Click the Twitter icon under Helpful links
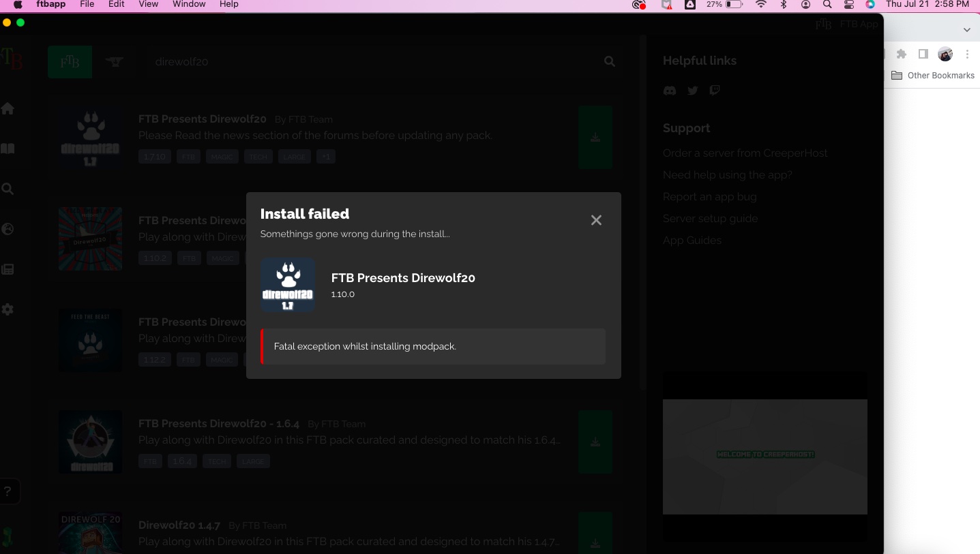980x554 pixels. point(692,90)
